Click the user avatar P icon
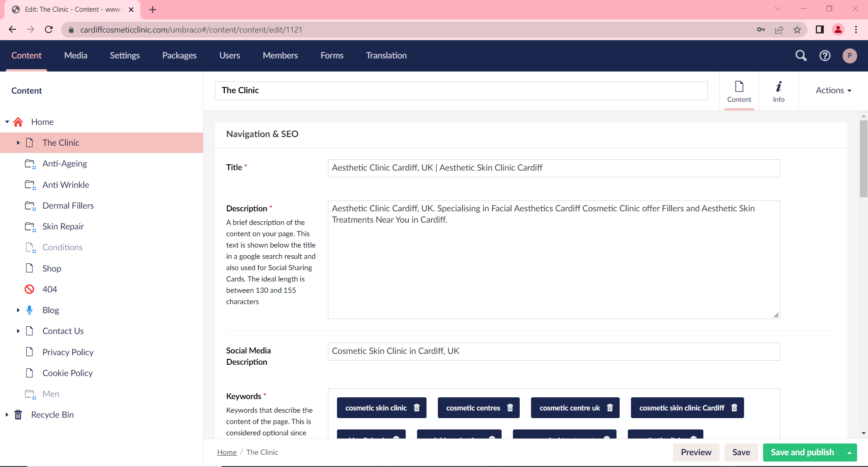 pos(849,56)
